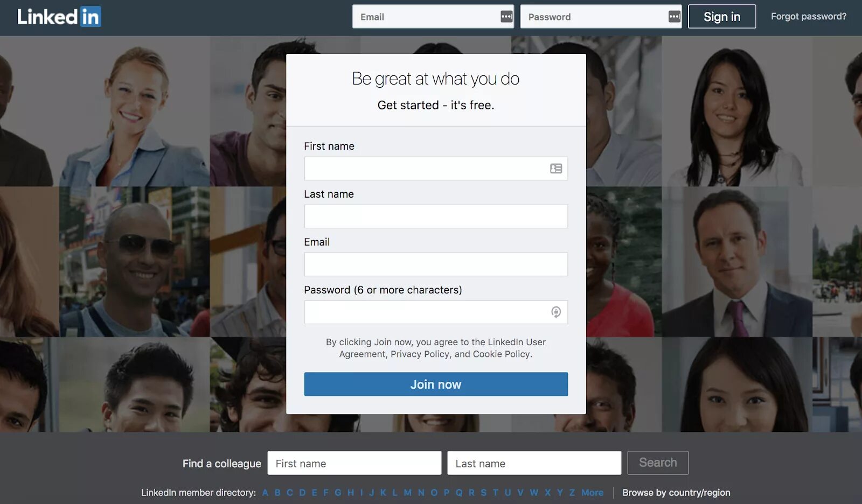Focus the signup Email field

click(436, 264)
